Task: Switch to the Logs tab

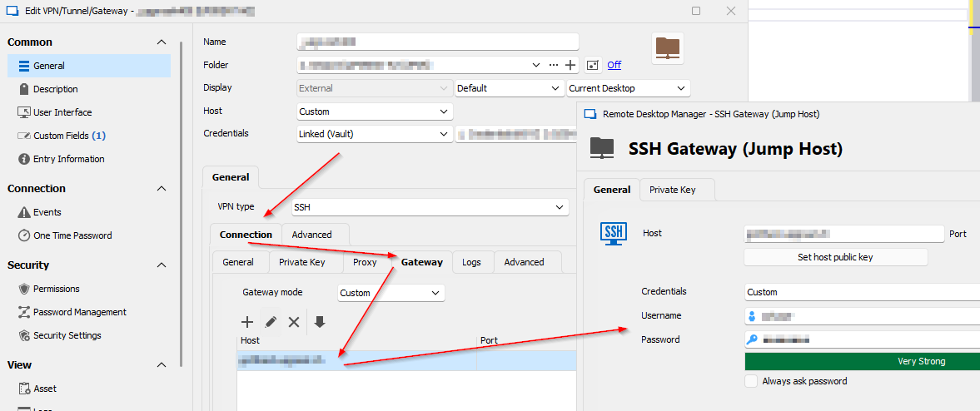Action: (x=472, y=262)
